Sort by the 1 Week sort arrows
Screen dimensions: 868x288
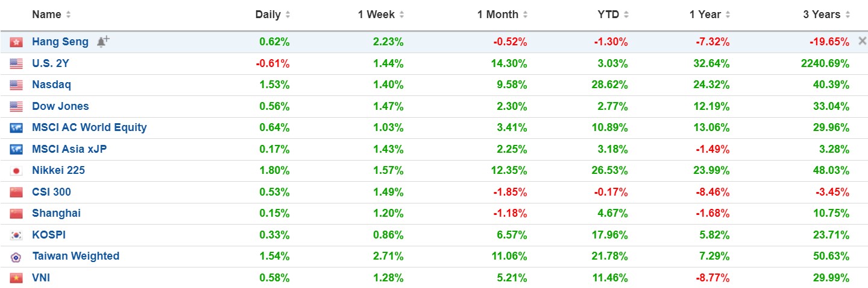tap(401, 14)
